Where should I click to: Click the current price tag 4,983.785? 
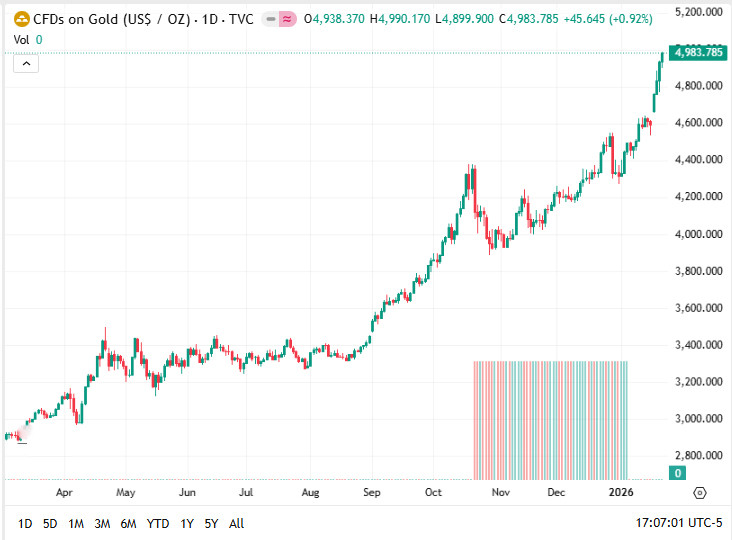[698, 52]
